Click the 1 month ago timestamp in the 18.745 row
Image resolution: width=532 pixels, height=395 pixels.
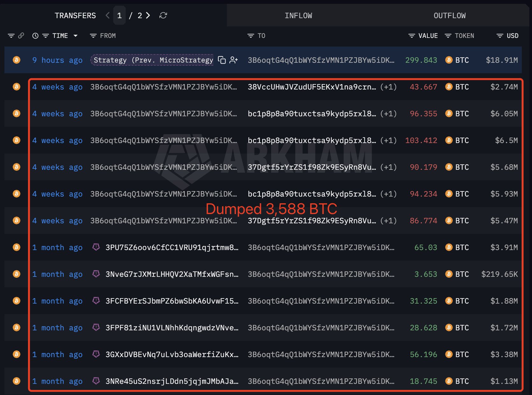[57, 381]
